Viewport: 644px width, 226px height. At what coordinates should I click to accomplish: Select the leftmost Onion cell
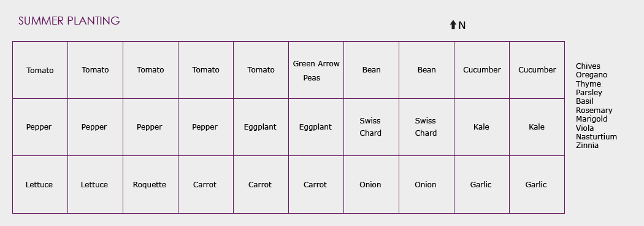pos(371,184)
